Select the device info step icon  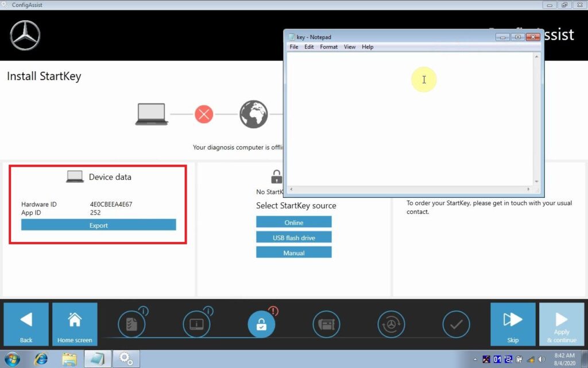pos(196,325)
